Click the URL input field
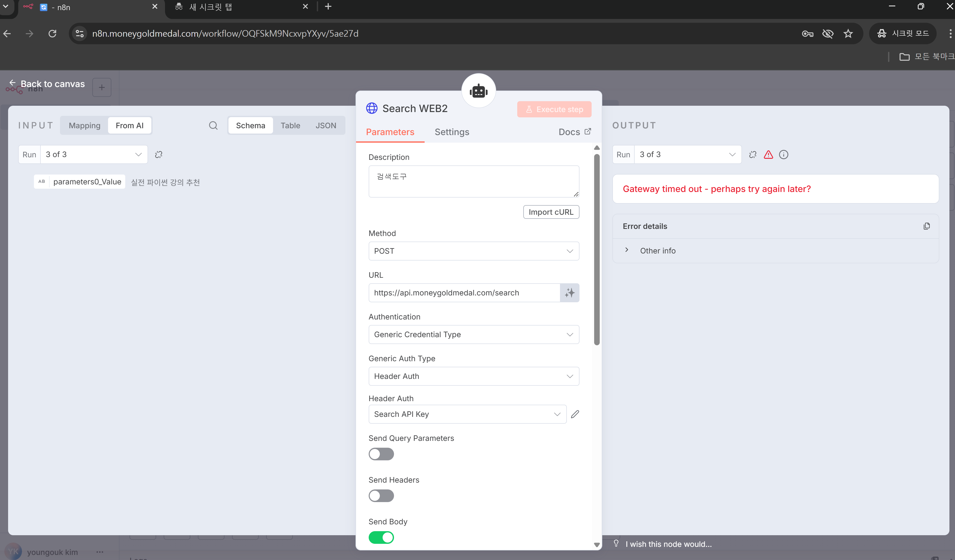 pos(464,293)
